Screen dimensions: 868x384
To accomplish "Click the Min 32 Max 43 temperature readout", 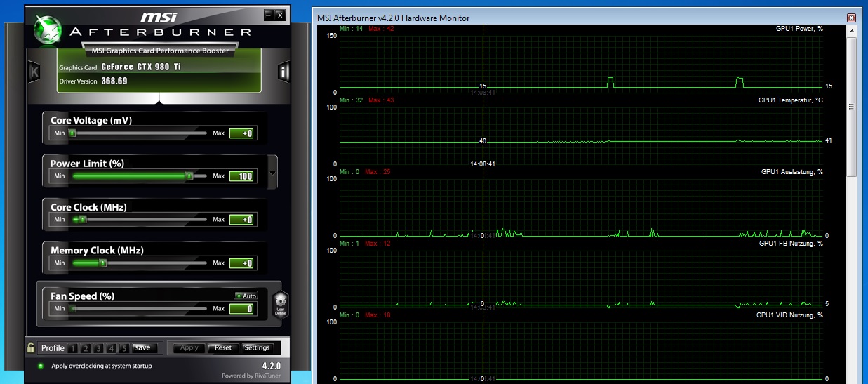I will tap(366, 100).
